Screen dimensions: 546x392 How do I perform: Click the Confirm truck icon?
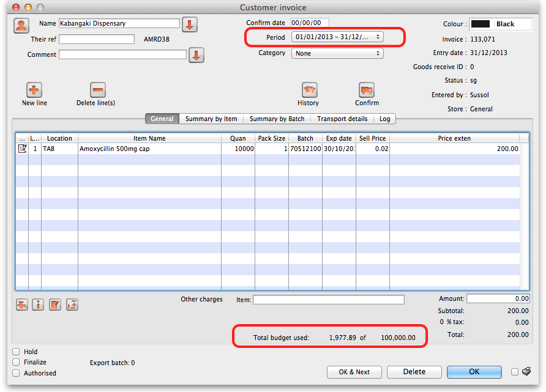(367, 90)
